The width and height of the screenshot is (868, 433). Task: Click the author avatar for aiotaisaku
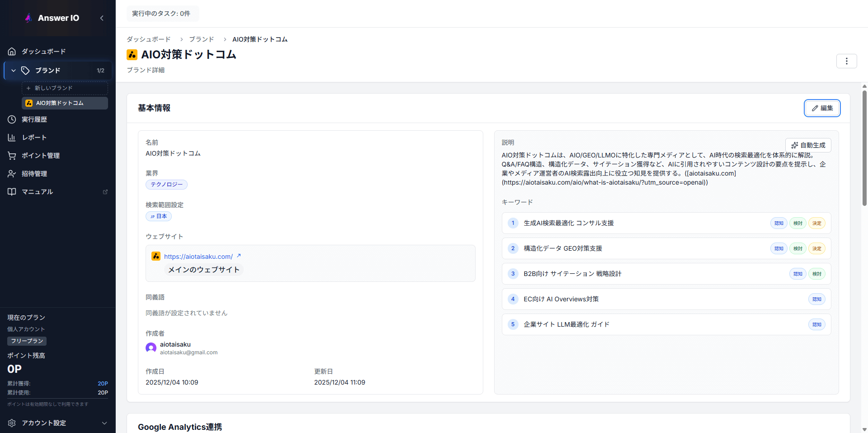coord(151,347)
